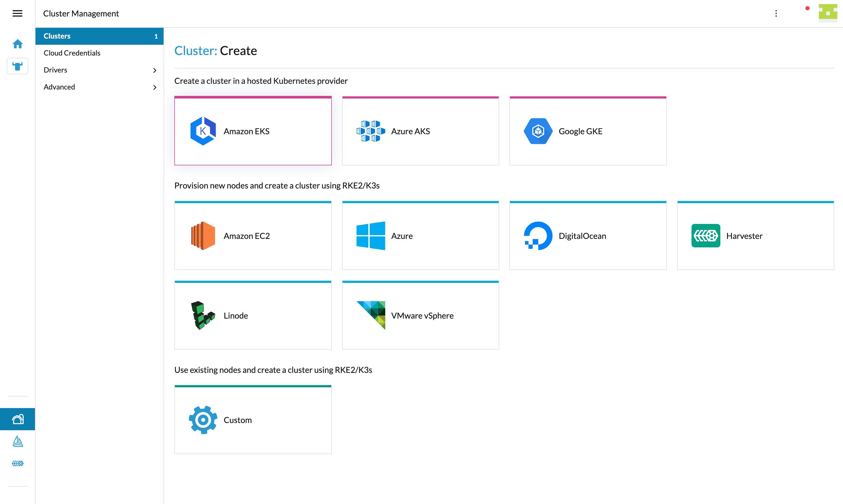Click the green Harvester logo icon
This screenshot has width=843, height=504.
(706, 236)
